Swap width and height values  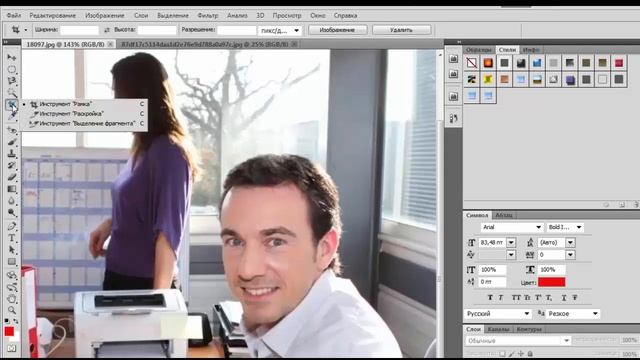click(107, 30)
